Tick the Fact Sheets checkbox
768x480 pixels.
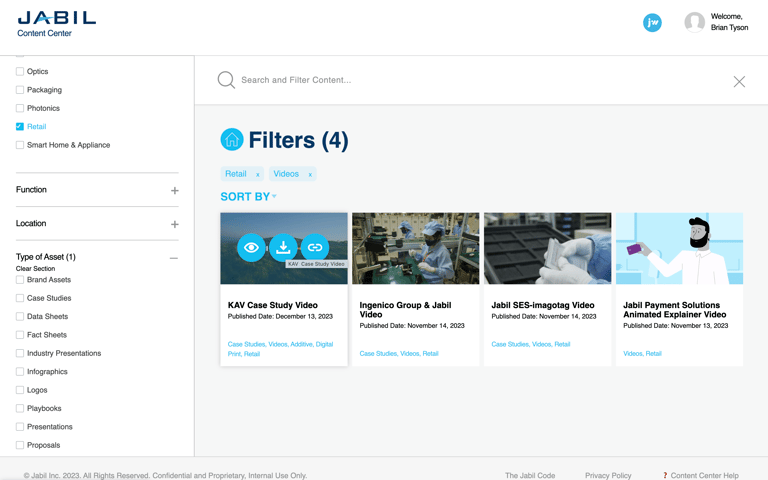(x=20, y=335)
